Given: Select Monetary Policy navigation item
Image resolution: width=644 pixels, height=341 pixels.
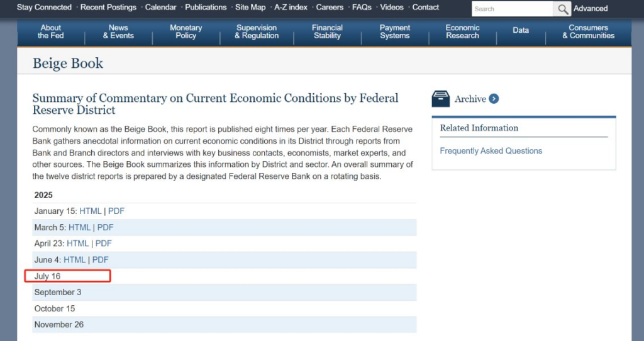Looking at the screenshot, I should [186, 31].
